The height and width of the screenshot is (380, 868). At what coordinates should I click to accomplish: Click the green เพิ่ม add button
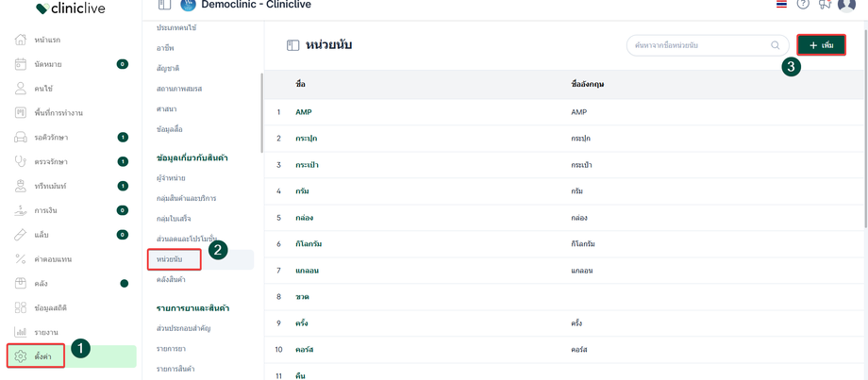pyautogui.click(x=821, y=45)
